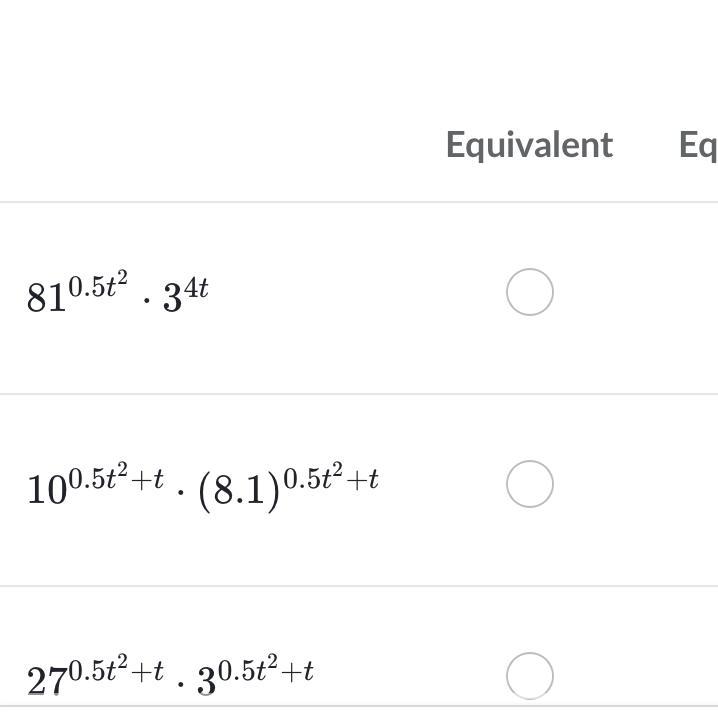Click the base number 81 in first expression

point(46,299)
